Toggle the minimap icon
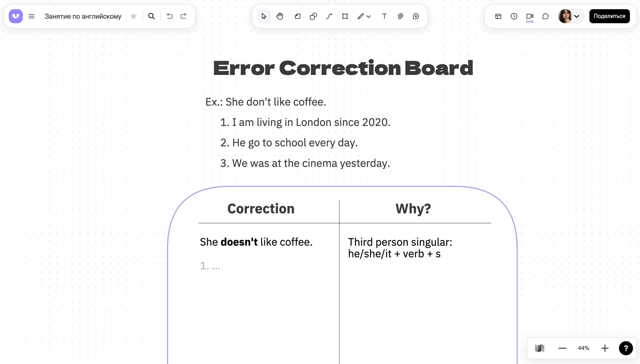This screenshot has width=640, height=364. tap(539, 348)
